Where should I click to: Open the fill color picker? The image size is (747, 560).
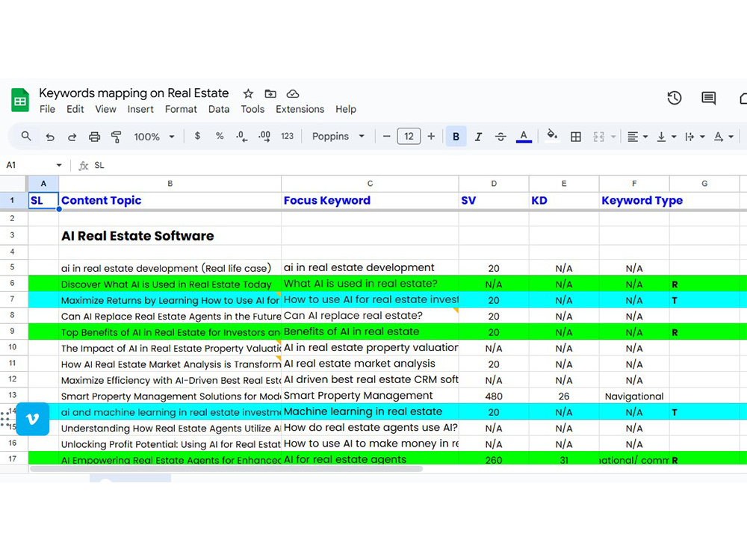[552, 136]
